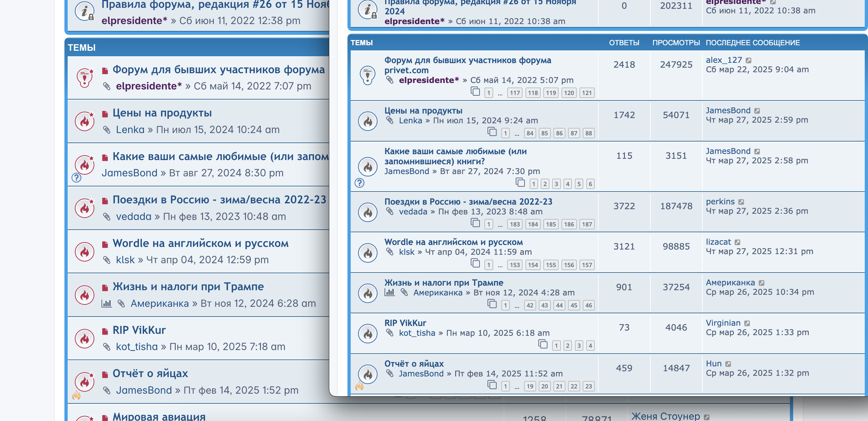Paperclip icon beside kot_tisha in back window
The image size is (868, 421).
point(107,347)
